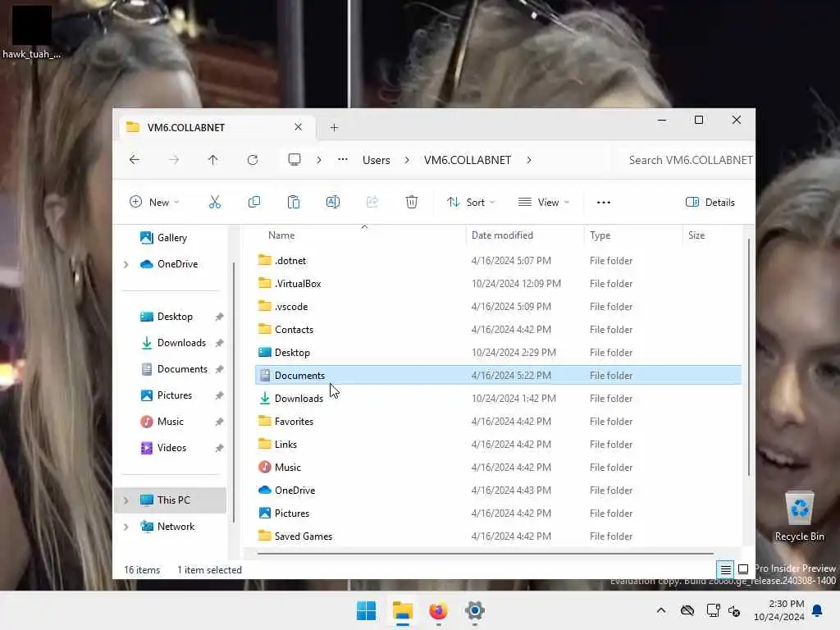Image resolution: width=840 pixels, height=630 pixels.
Task: Open the See more ellipsis in toolbar
Action: [604, 202]
